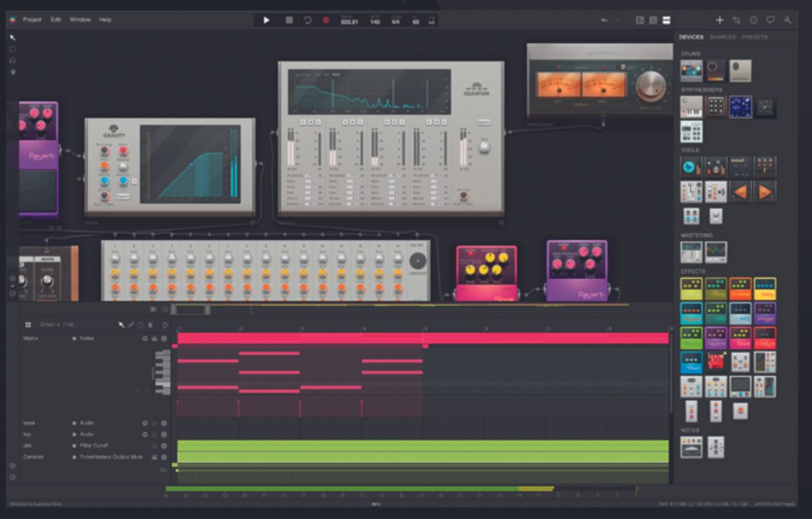The width and height of the screenshot is (812, 519).
Task: Enable recording with the red record button
Action: pos(325,20)
